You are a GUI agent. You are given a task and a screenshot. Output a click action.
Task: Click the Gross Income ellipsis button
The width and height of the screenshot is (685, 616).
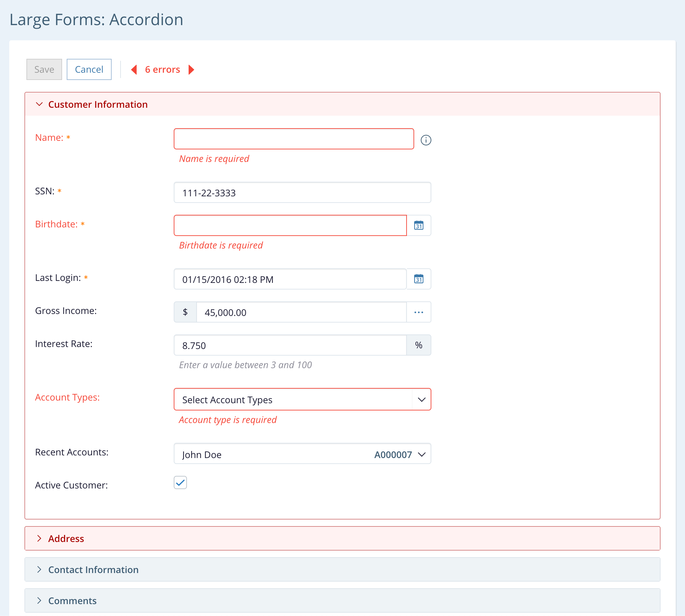(418, 312)
